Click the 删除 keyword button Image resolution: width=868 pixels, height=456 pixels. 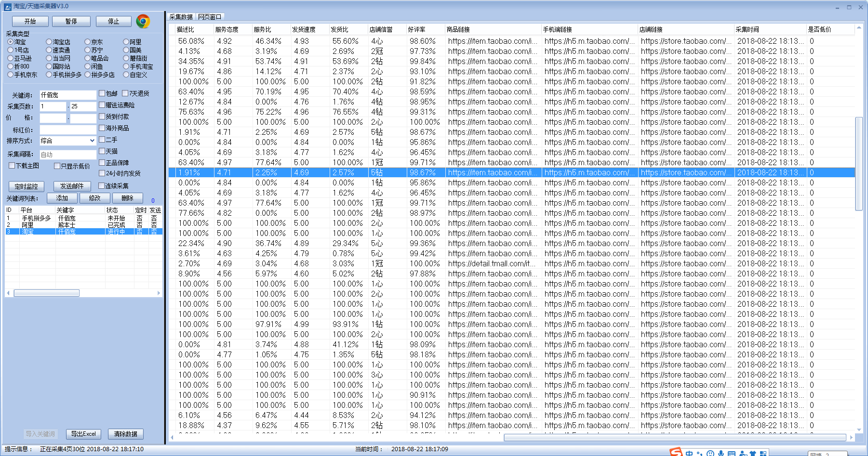tap(128, 198)
